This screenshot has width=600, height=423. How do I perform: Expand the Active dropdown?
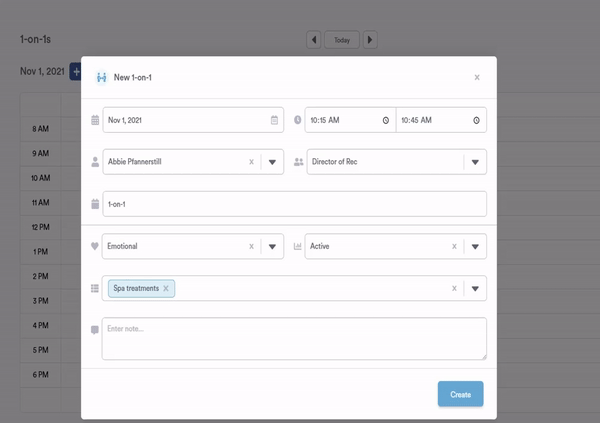pyautogui.click(x=475, y=247)
